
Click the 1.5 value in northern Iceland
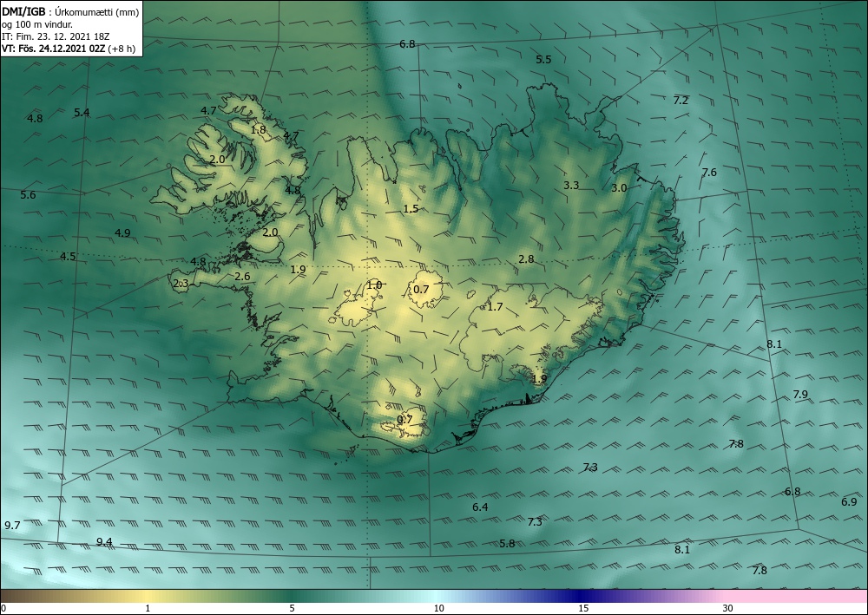tap(411, 208)
